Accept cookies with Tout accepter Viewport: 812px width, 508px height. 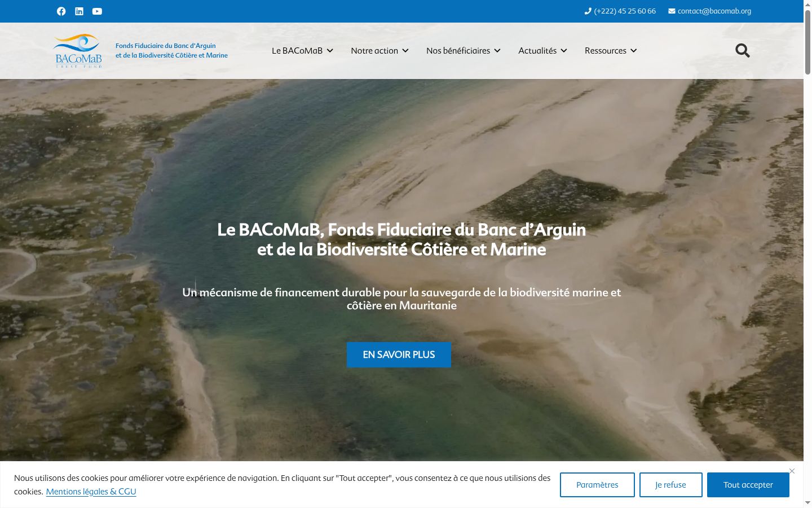748,485
